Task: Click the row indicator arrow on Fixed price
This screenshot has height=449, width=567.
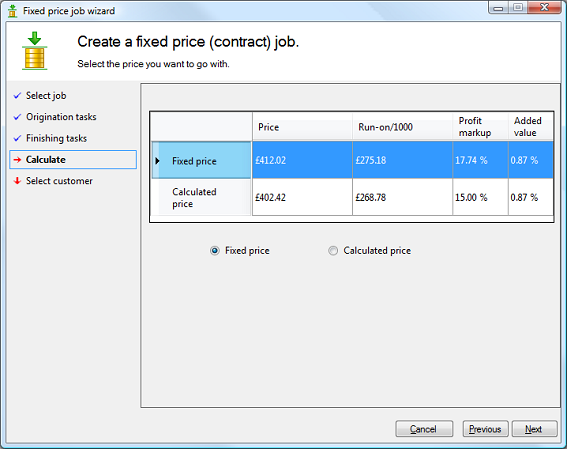Action: 157,161
